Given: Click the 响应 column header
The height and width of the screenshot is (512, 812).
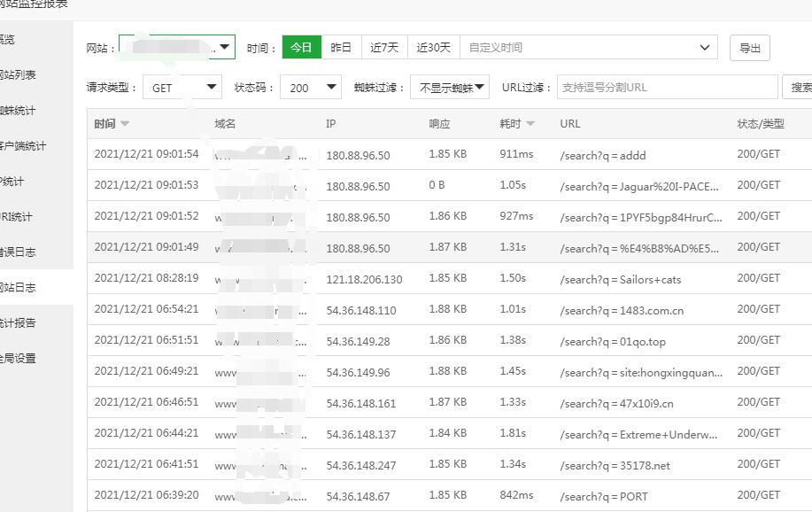Looking at the screenshot, I should coord(439,123).
